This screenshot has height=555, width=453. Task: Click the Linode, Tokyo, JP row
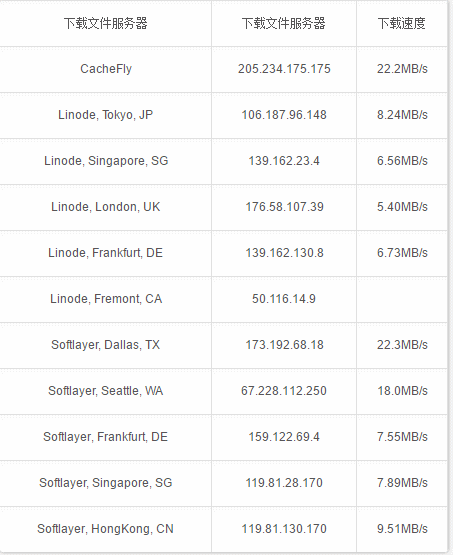(224, 115)
